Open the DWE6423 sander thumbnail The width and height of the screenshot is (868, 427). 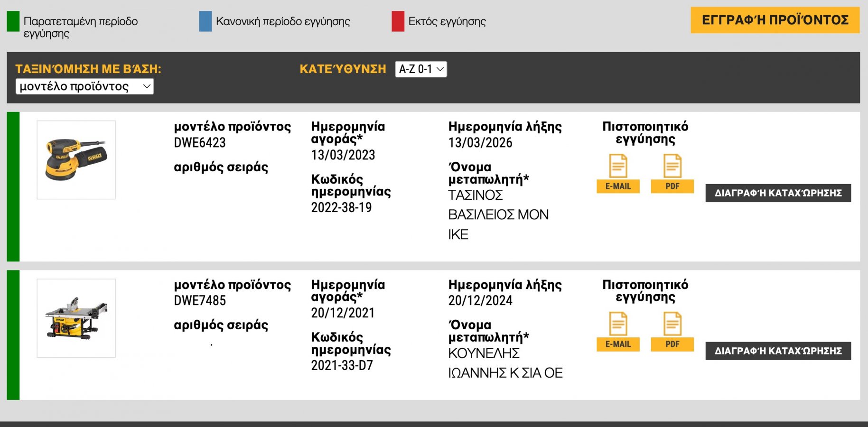click(76, 160)
